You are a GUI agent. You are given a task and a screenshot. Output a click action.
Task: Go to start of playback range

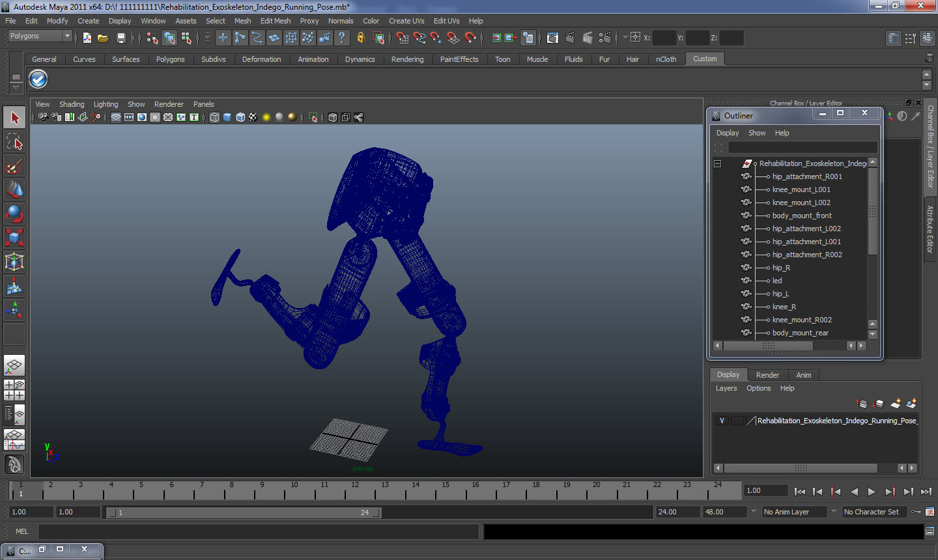(800, 492)
